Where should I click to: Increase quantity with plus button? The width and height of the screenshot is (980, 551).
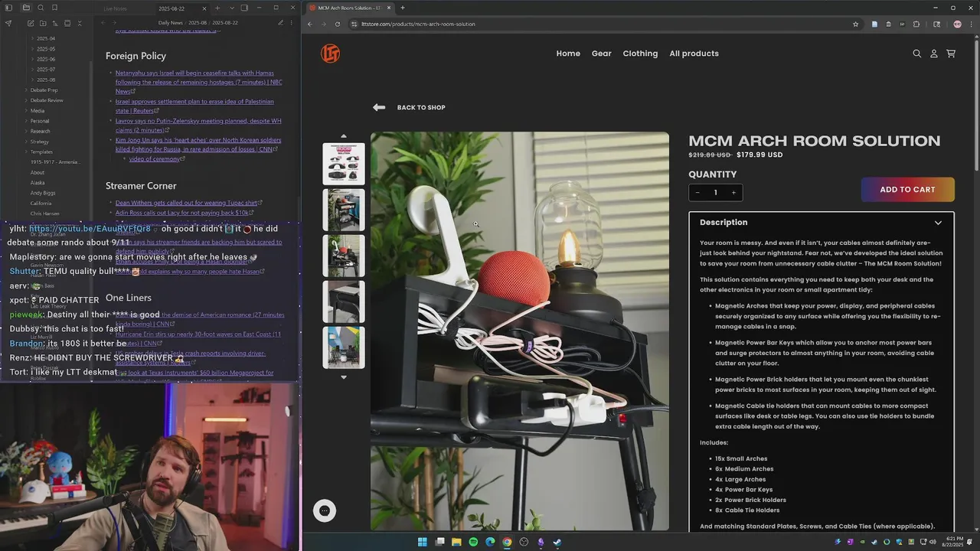733,193
